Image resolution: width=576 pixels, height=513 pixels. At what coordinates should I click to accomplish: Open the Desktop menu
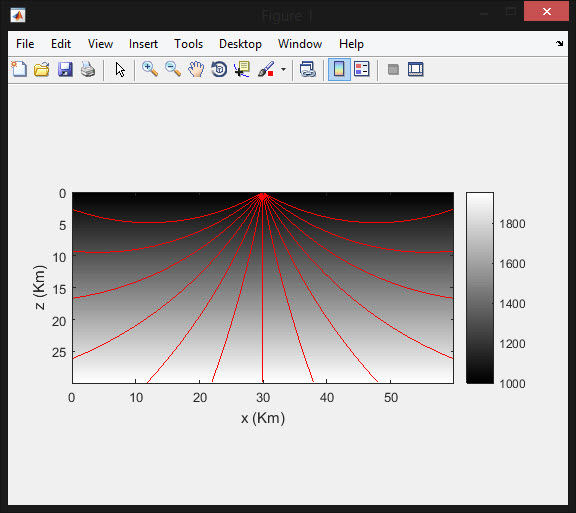(240, 44)
